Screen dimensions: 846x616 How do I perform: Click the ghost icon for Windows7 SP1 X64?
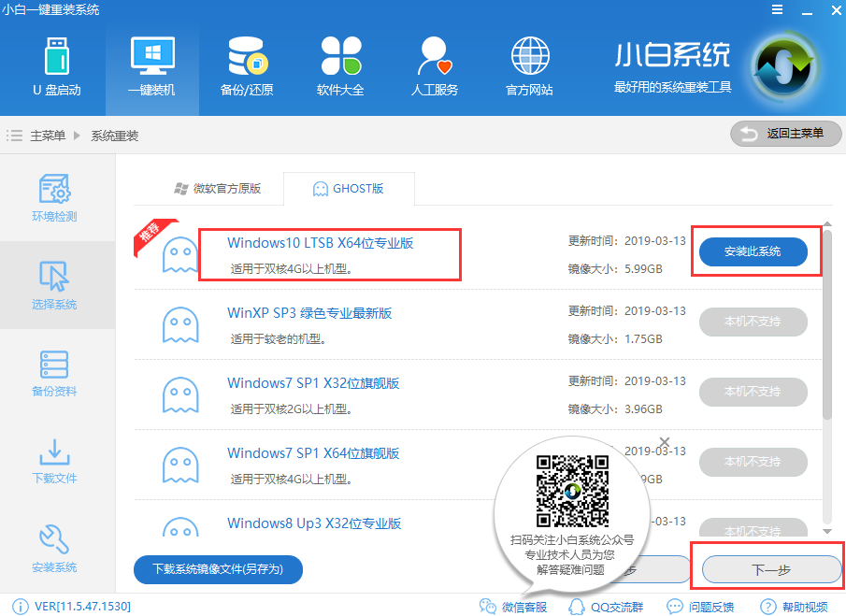pyautogui.click(x=180, y=465)
